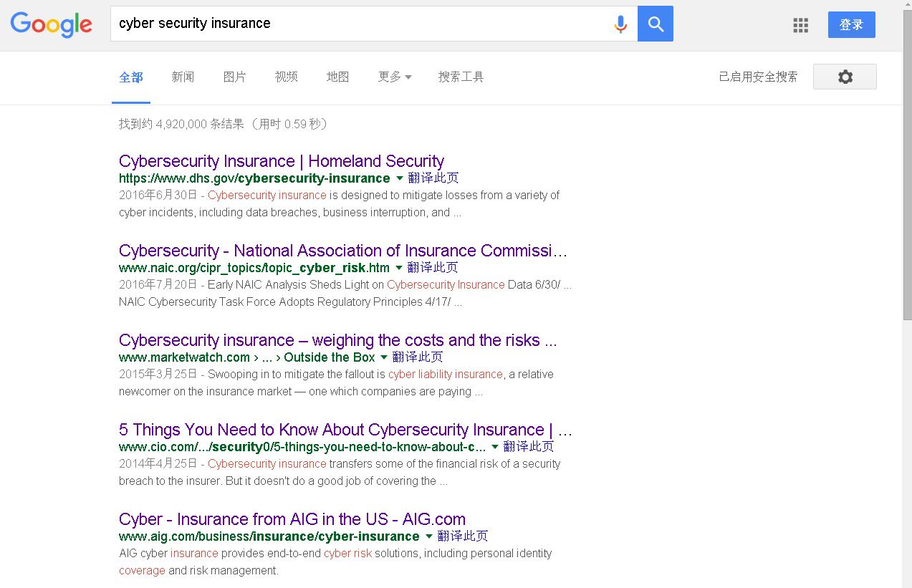The height and width of the screenshot is (588, 912).
Task: Translate the naic.org result page
Action: [x=433, y=267]
